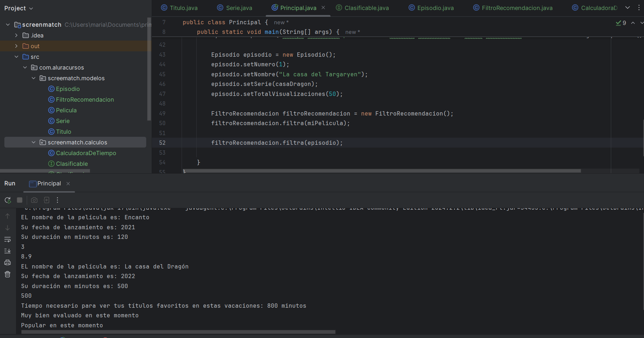
Task: Click the 'new *' hint after class Principal
Action: click(x=281, y=22)
